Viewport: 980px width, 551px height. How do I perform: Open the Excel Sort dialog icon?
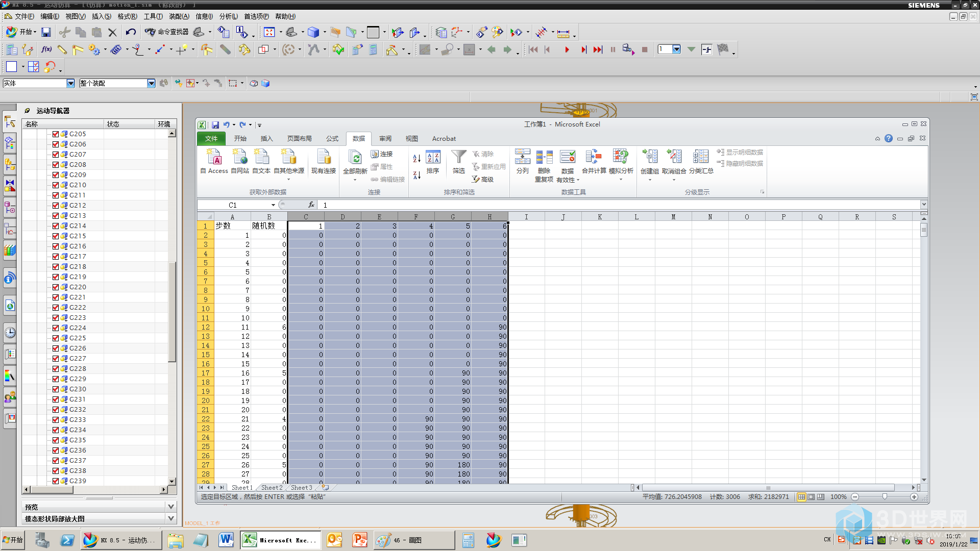(x=433, y=162)
